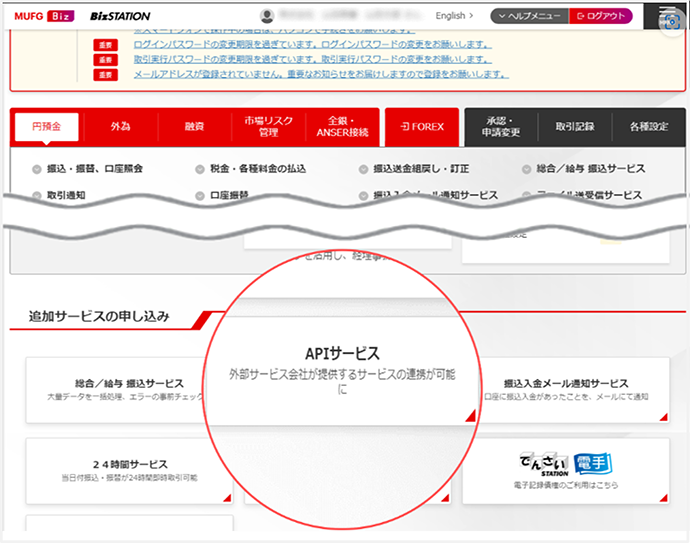The height and width of the screenshot is (543, 690).
Task: Click the bullet icon beside 振込・振替、口座照会
Action: [x=37, y=169]
